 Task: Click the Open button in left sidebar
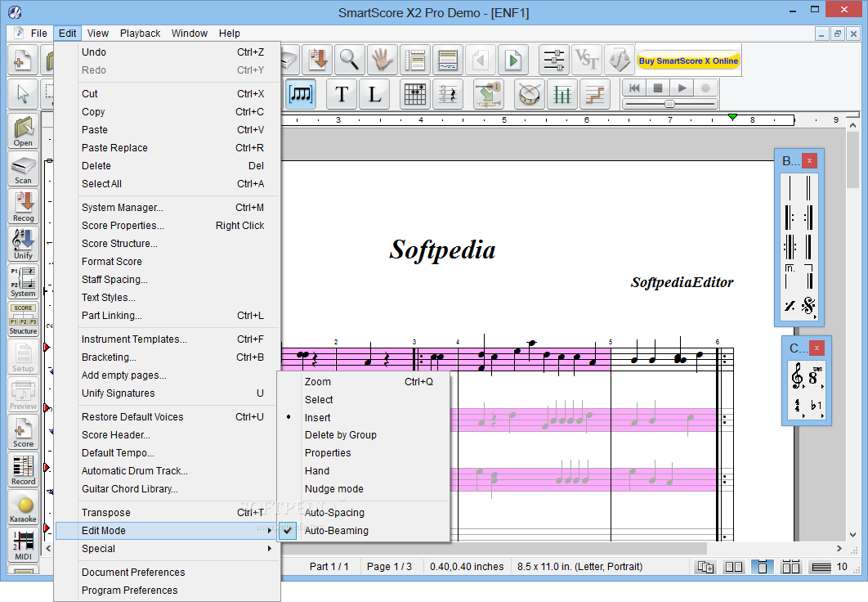[23, 131]
